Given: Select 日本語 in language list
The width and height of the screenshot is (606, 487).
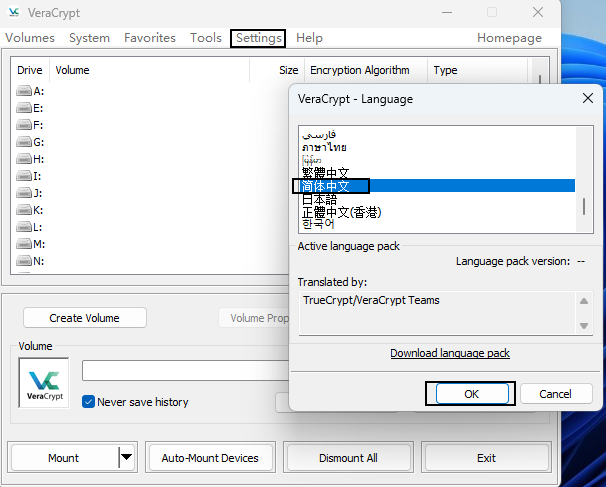Looking at the screenshot, I should 438,199.
